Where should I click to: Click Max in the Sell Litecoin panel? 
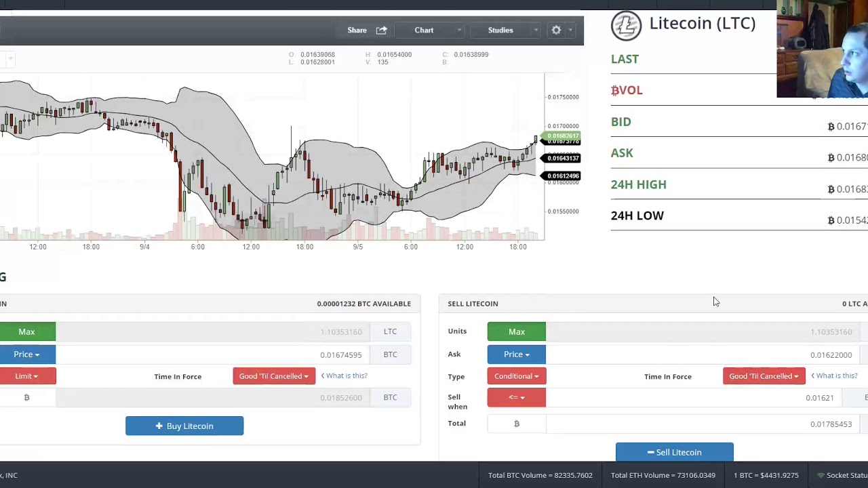click(517, 331)
